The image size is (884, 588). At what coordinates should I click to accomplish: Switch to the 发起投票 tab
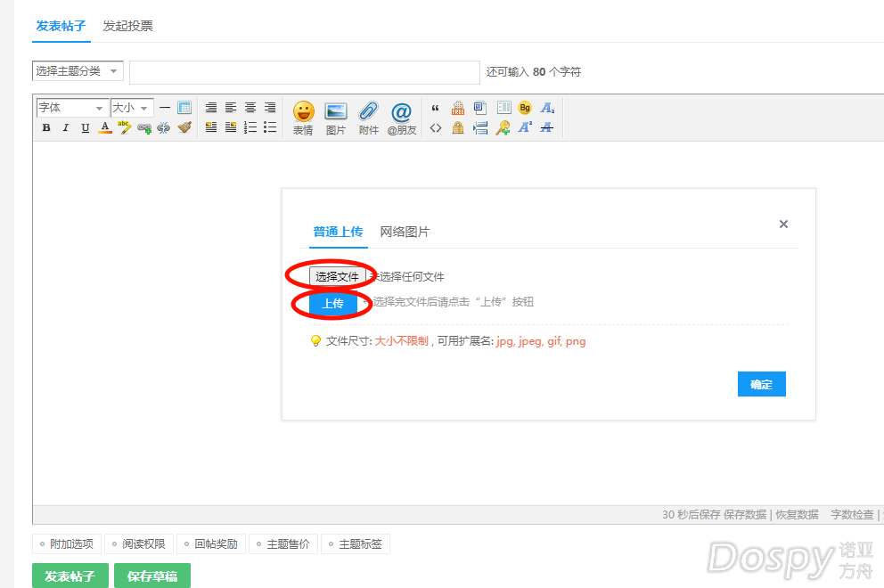pos(127,26)
